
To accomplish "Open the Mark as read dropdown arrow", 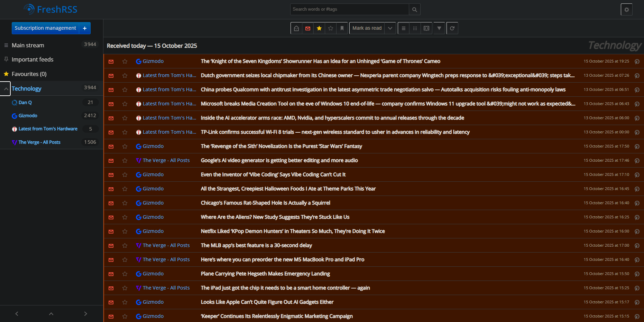I will click(390, 28).
